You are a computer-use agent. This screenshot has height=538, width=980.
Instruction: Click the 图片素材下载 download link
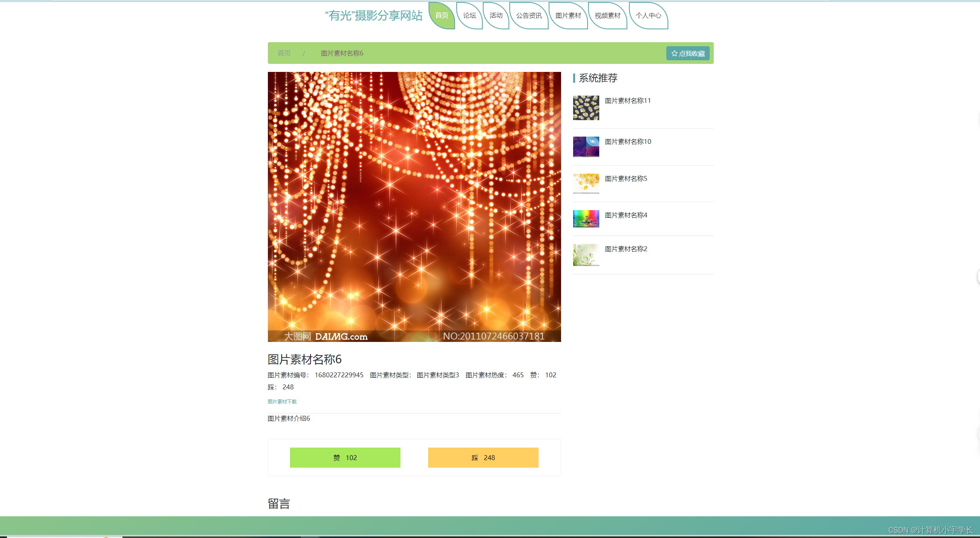coord(282,401)
